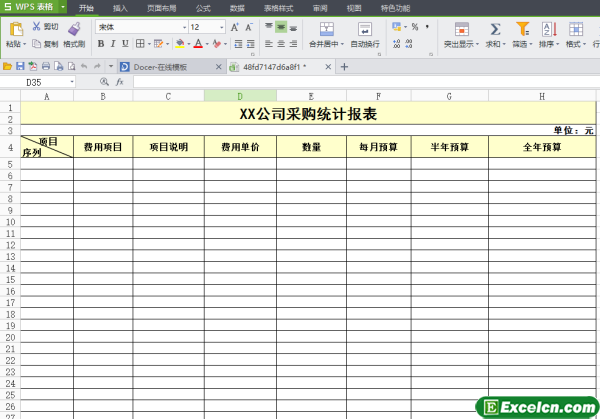Click the AutoSum (求和) sigma icon
600x419 pixels.
(494, 29)
